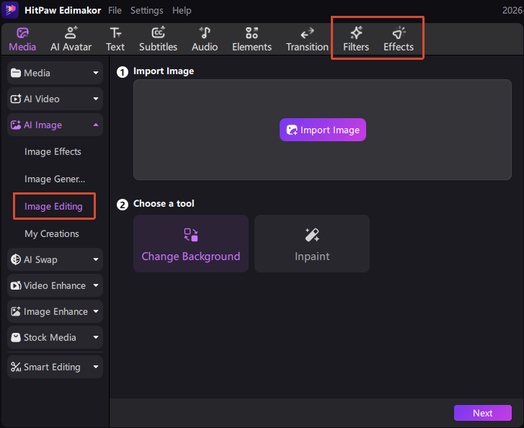Screen dimensions: 524x428
Task: Click the HitPaw Edimakor logo icon
Action: (10, 10)
